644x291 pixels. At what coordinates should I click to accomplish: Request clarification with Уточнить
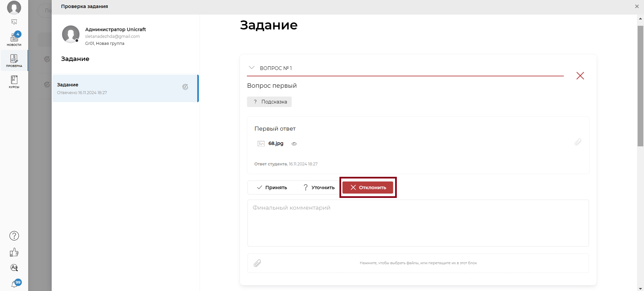(x=319, y=188)
